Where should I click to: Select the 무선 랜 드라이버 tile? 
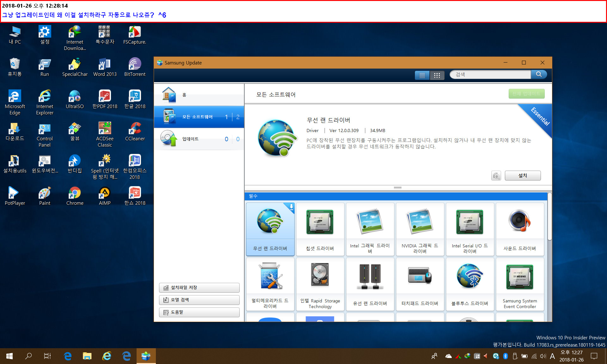pyautogui.click(x=270, y=229)
